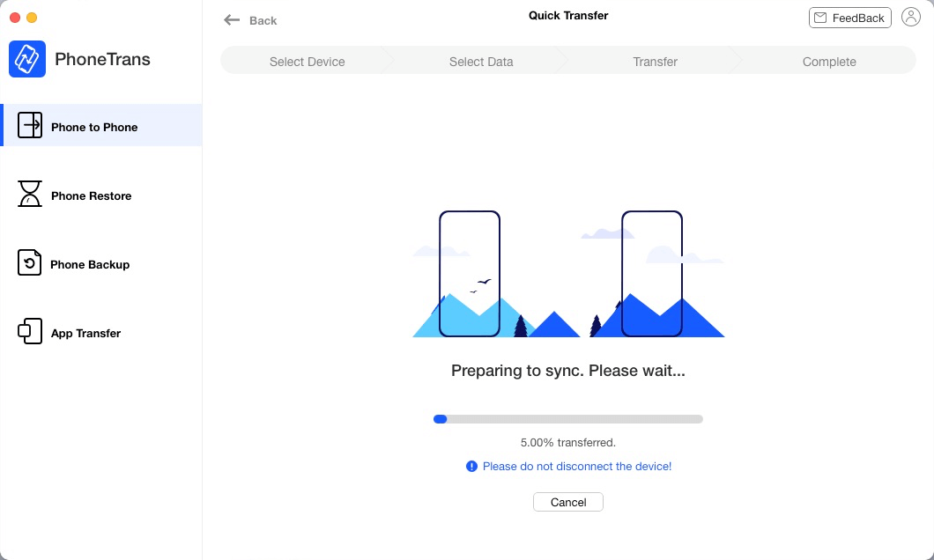This screenshot has width=934, height=560.
Task: Go Back from Quick Transfer
Action: 250,20
